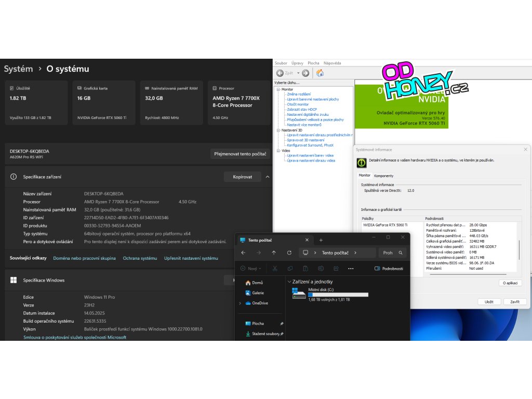532x399 pixels.
Task: Open Ochrana systému link
Action: coord(140,258)
